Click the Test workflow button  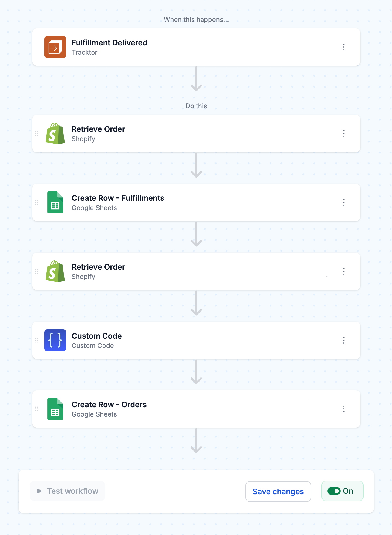point(67,491)
